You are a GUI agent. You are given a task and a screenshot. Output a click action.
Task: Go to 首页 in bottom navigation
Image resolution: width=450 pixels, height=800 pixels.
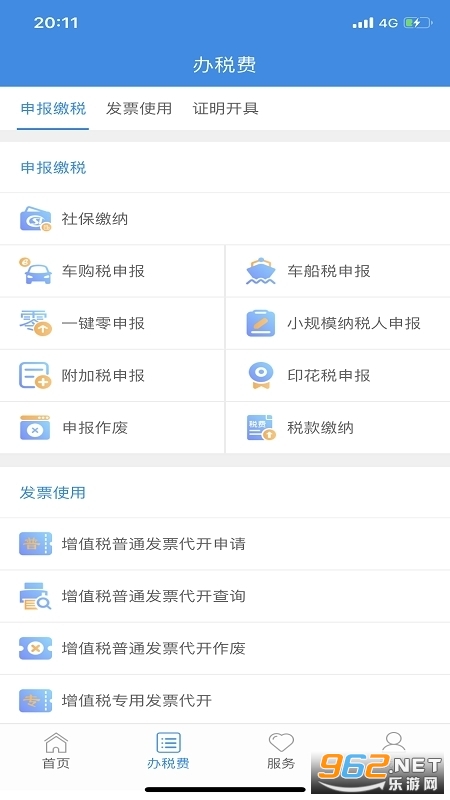click(x=56, y=751)
